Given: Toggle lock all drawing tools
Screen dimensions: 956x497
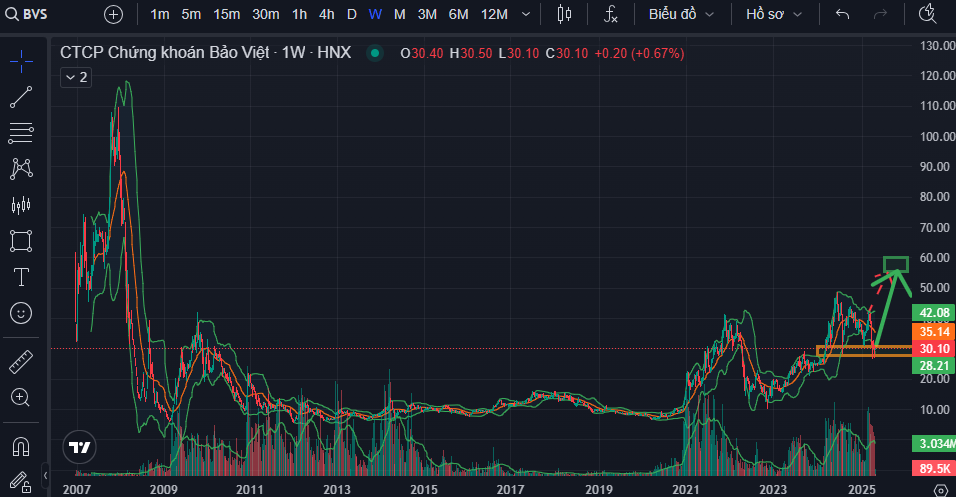Looking at the screenshot, I should (x=21, y=482).
